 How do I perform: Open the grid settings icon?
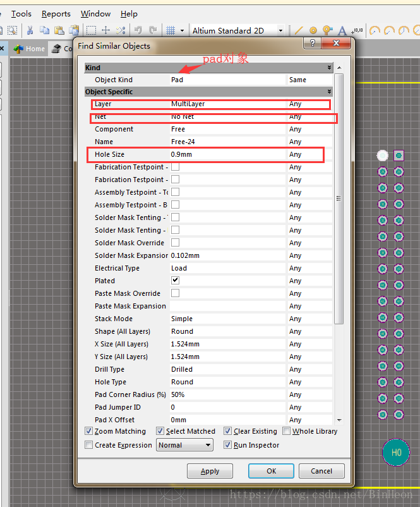[170, 30]
